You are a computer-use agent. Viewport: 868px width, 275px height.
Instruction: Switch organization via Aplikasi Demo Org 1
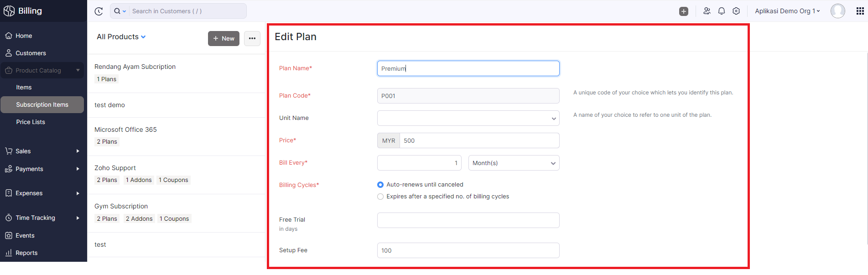787,11
